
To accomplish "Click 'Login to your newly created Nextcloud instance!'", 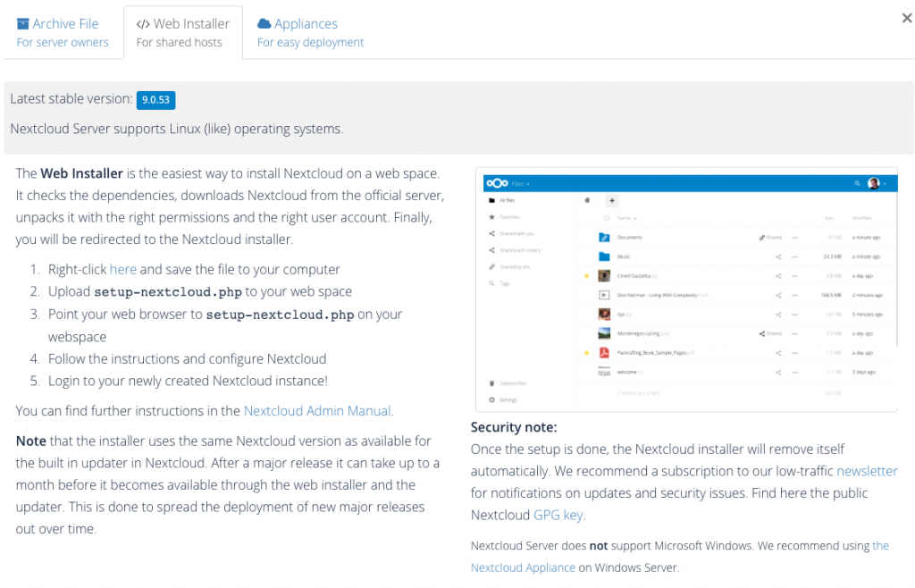I will coord(188,381).
